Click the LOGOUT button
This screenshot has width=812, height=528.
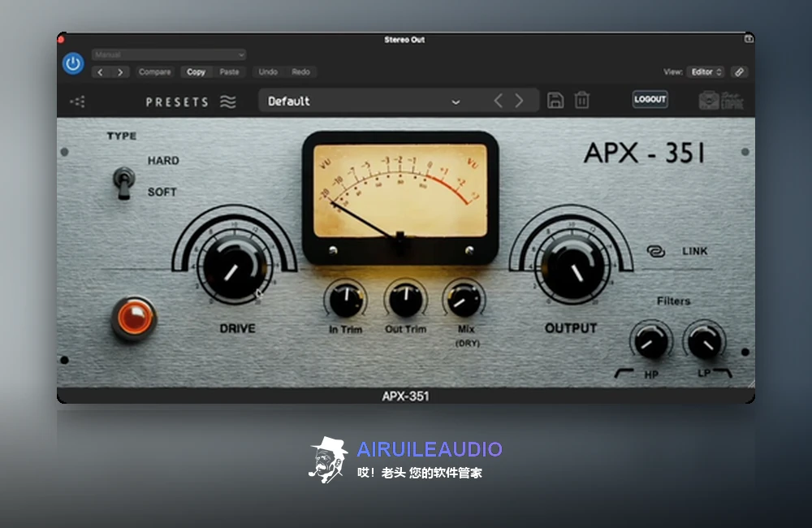pyautogui.click(x=650, y=99)
